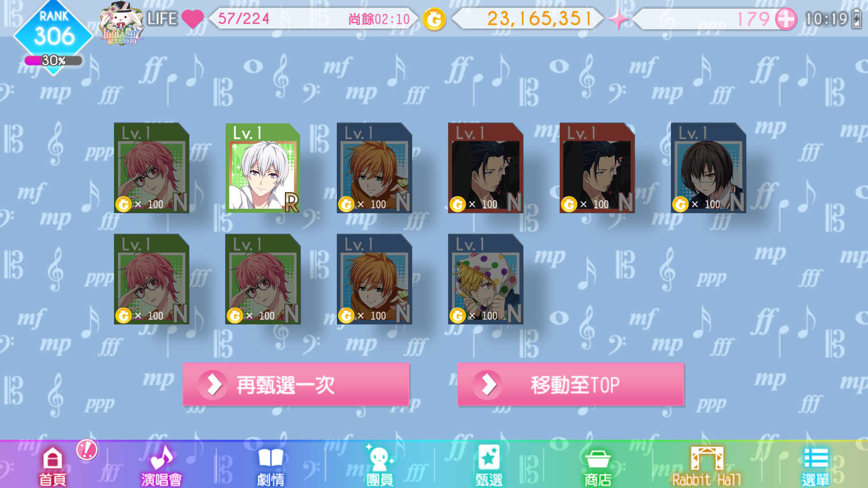This screenshot has height=488, width=868.
Task: Tap the pink plus to add stellar stones
Action: coord(786,19)
